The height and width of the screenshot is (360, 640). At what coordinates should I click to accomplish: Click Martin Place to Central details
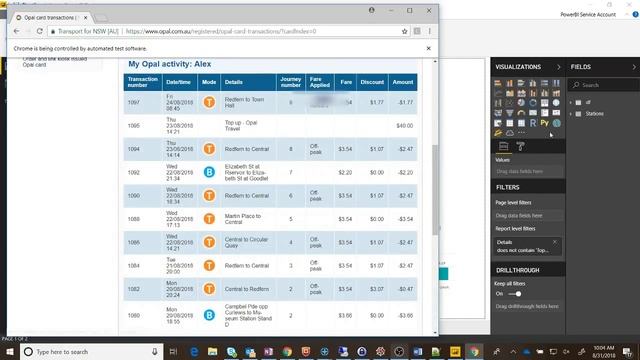coord(242,219)
